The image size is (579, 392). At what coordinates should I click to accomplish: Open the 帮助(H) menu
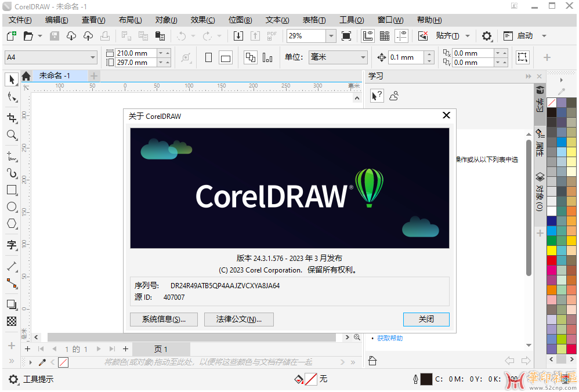pos(429,20)
